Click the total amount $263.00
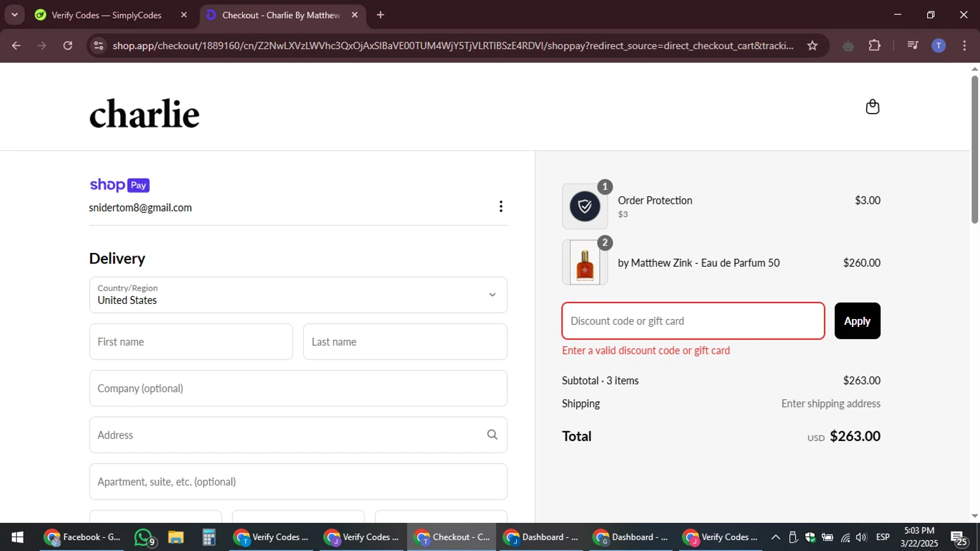This screenshot has width=980, height=551. pyautogui.click(x=855, y=436)
